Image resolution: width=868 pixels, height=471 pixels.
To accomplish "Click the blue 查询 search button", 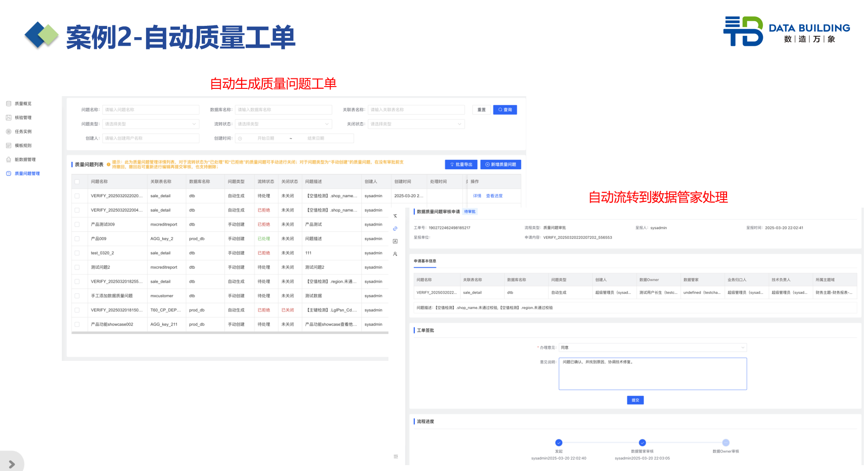I will (x=505, y=110).
